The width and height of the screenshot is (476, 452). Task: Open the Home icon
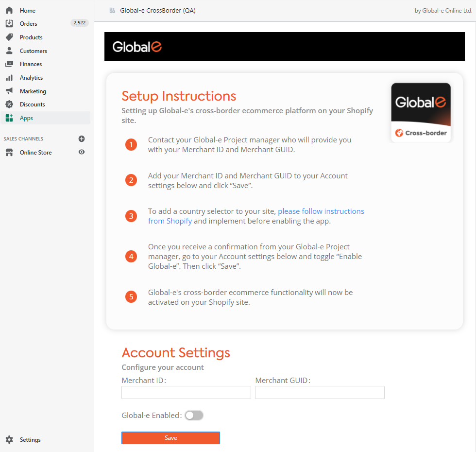[9, 10]
